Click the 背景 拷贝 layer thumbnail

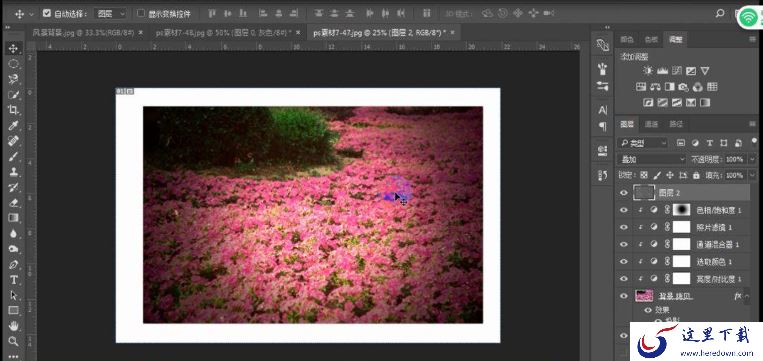click(644, 295)
